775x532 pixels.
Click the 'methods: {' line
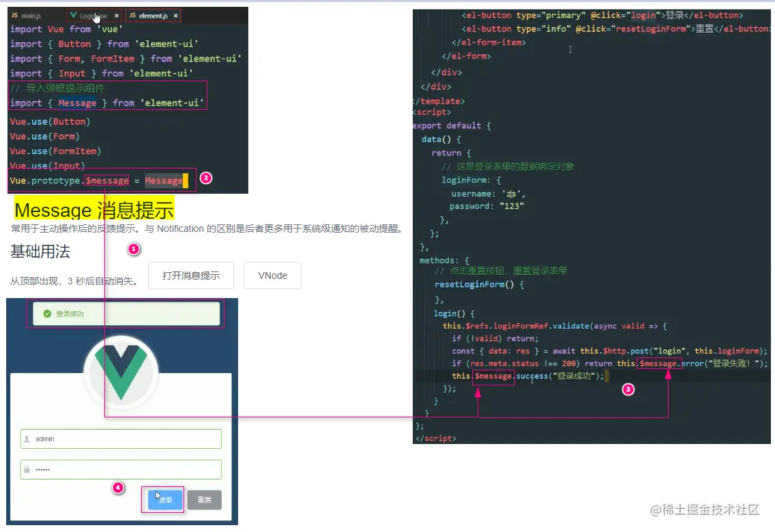444,261
